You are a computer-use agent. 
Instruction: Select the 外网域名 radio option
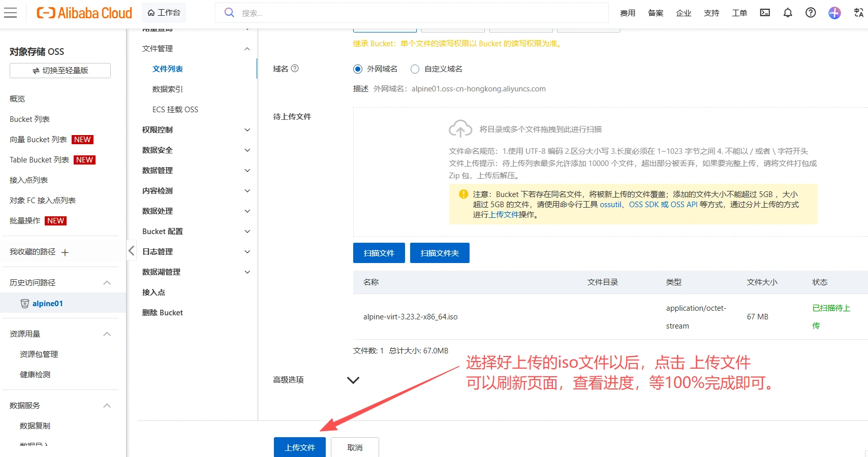tap(358, 69)
